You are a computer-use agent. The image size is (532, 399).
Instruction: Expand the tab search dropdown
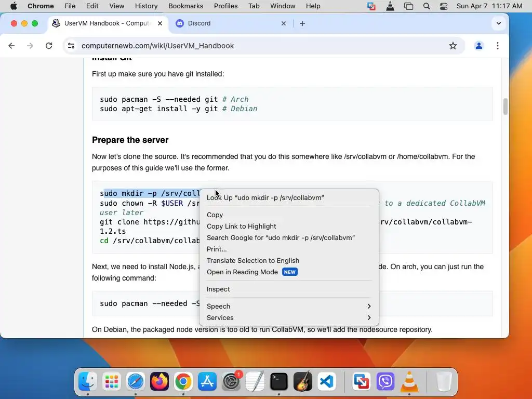click(x=498, y=23)
